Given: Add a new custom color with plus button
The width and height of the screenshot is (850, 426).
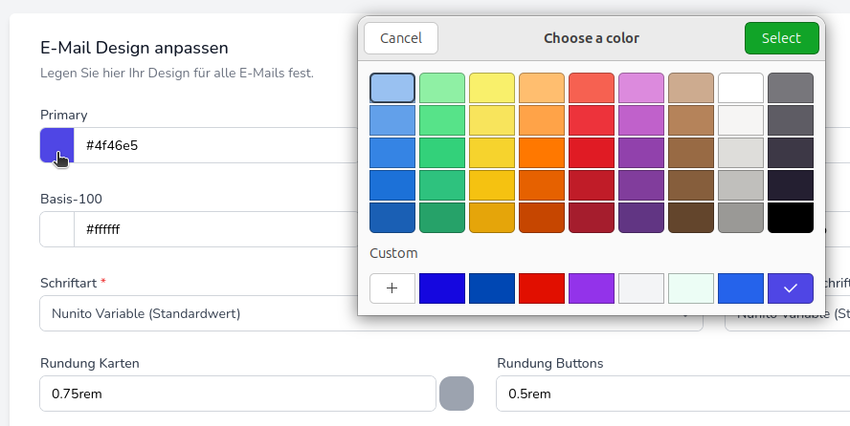Looking at the screenshot, I should coord(392,288).
